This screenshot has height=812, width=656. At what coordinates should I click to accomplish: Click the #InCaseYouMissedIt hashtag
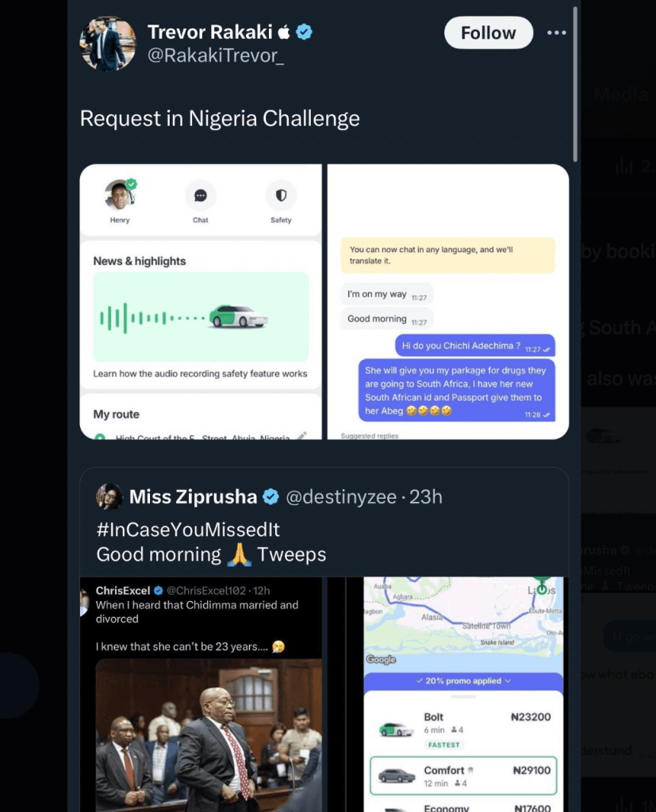pyautogui.click(x=188, y=529)
